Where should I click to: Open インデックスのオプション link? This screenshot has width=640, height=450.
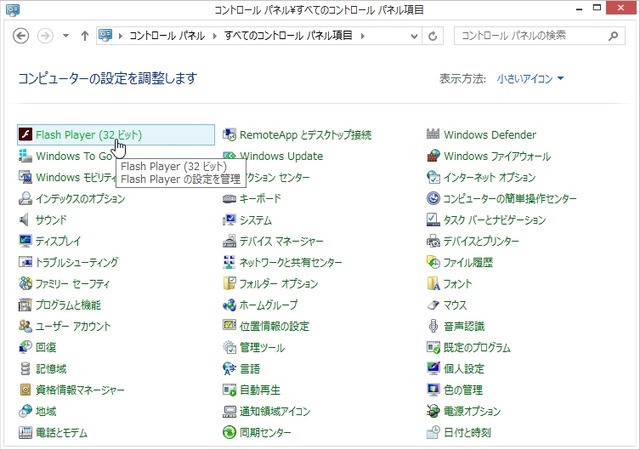tap(80, 198)
